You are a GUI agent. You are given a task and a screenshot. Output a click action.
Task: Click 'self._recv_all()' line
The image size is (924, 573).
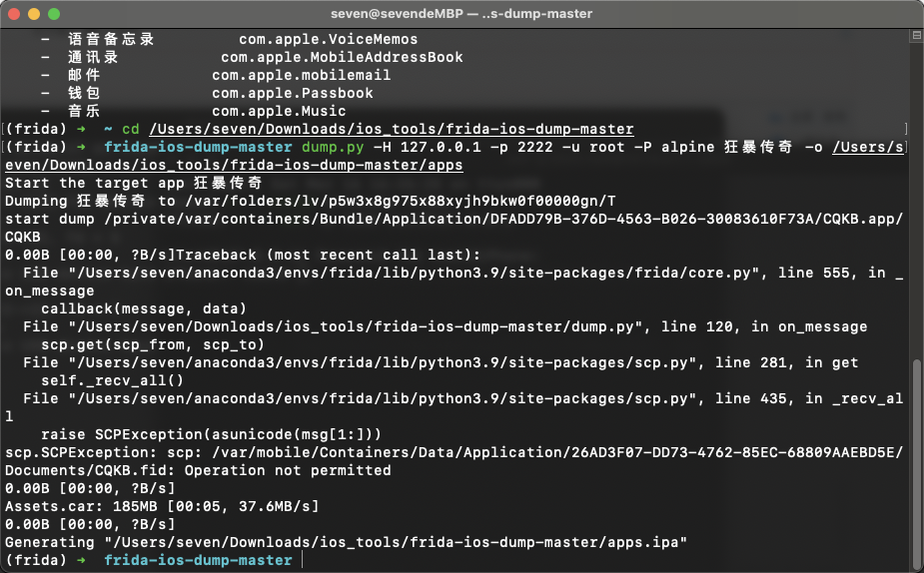[112, 380]
